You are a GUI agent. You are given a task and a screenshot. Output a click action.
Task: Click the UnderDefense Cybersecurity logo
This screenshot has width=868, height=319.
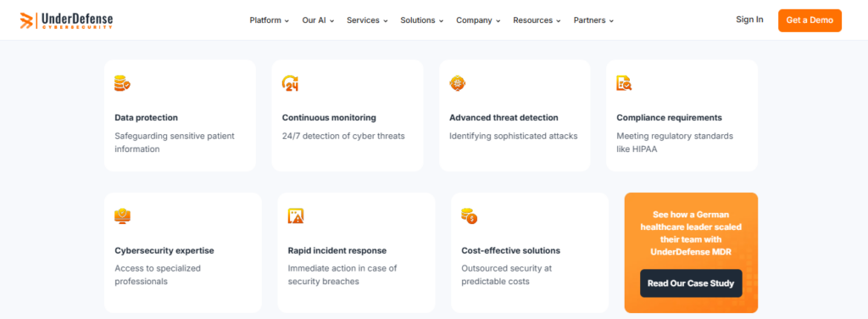point(66,20)
